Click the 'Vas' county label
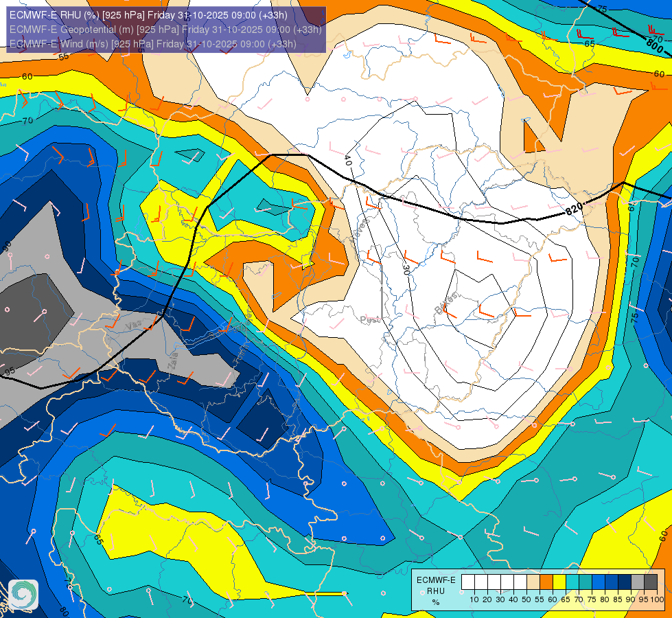This screenshot has height=618, width=672. click(133, 326)
